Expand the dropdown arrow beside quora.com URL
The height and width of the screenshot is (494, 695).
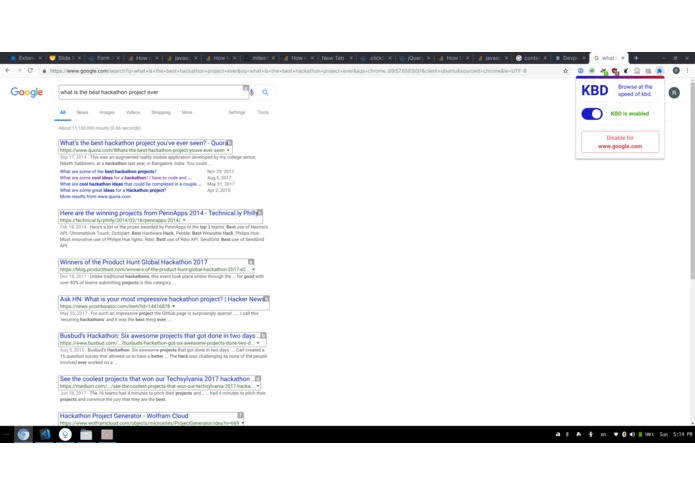coord(228,150)
